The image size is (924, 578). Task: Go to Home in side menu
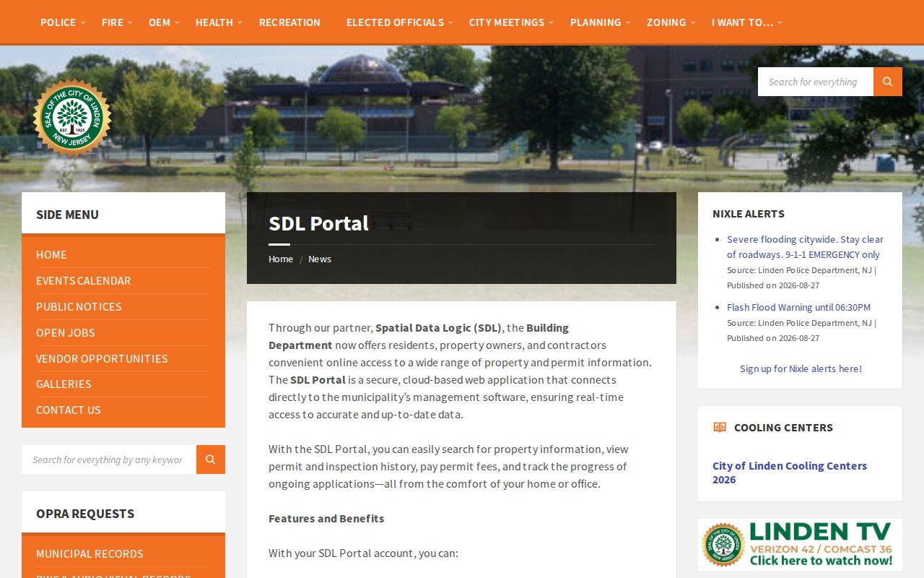point(51,255)
